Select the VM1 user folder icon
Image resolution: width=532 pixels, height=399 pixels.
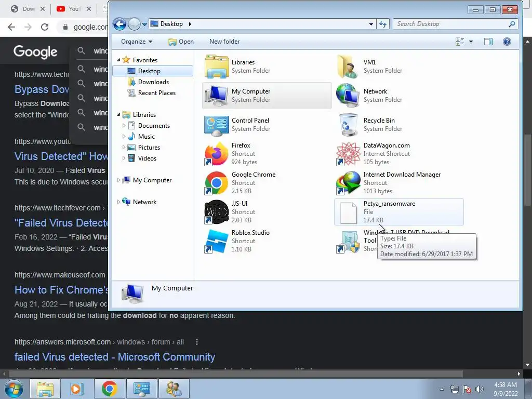tap(348, 66)
